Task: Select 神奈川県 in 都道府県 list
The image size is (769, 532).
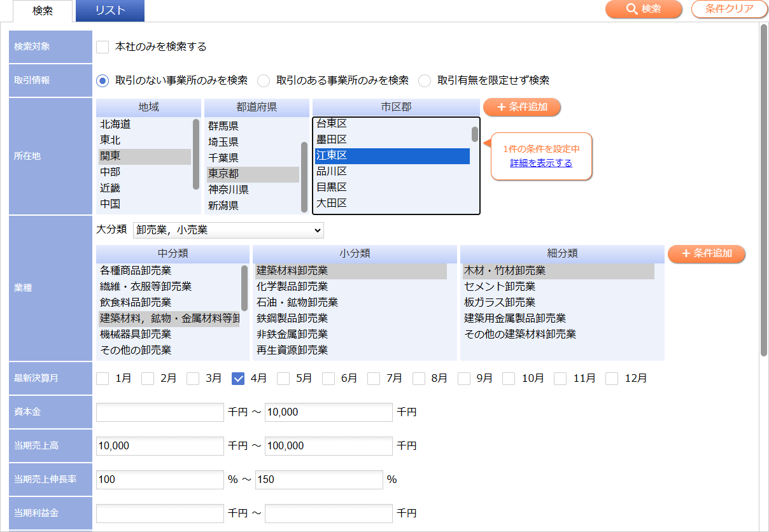Action: 253,190
